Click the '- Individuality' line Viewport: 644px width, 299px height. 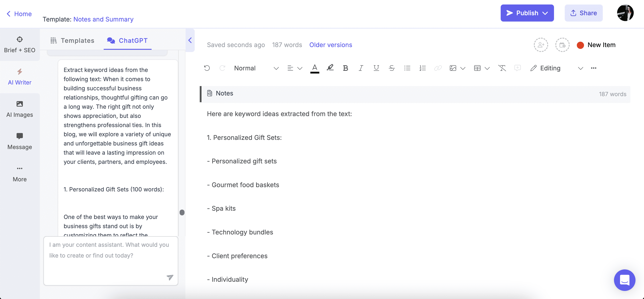point(228,279)
